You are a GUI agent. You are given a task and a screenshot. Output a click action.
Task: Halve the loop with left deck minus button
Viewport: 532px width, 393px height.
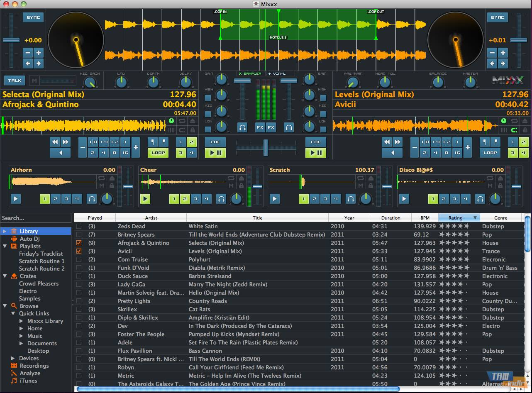(x=83, y=147)
